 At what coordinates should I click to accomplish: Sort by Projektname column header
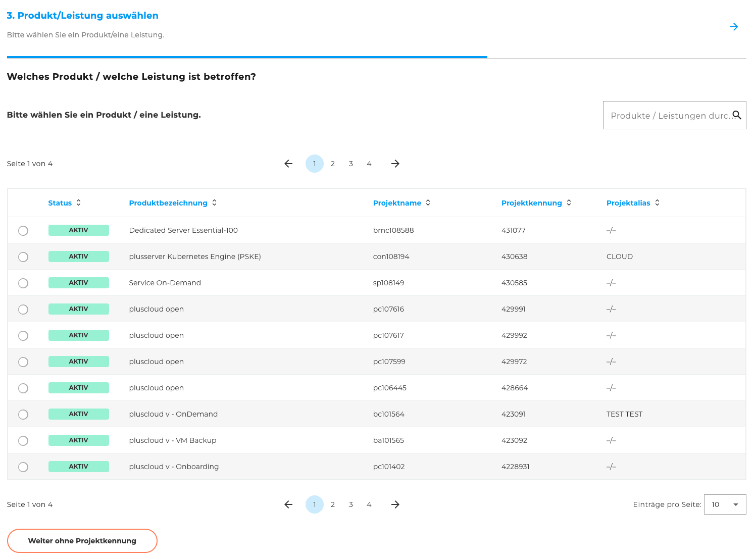tap(401, 203)
